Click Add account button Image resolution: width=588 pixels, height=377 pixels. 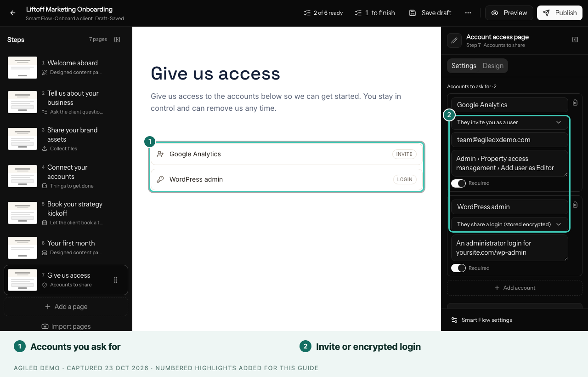514,288
